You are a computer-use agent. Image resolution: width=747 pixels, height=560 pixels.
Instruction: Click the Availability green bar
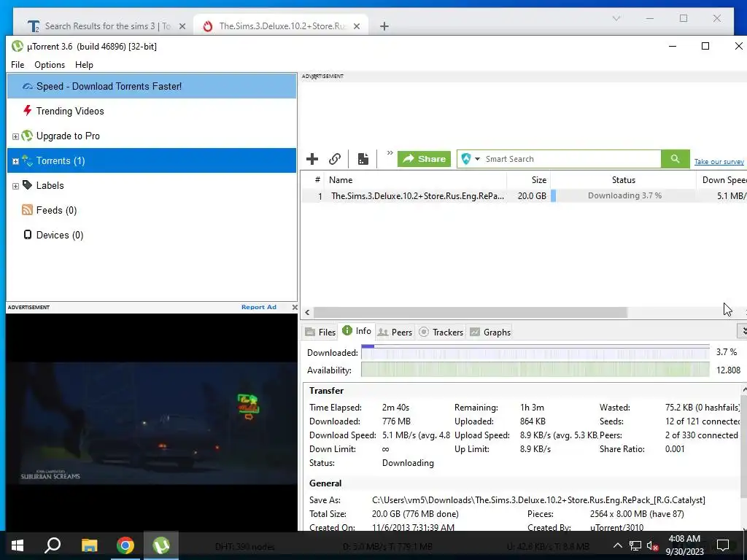(535, 370)
